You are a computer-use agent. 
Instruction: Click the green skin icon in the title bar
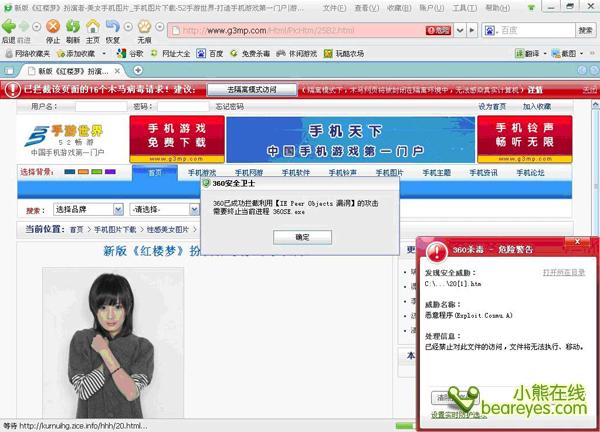pyautogui.click(x=531, y=7)
